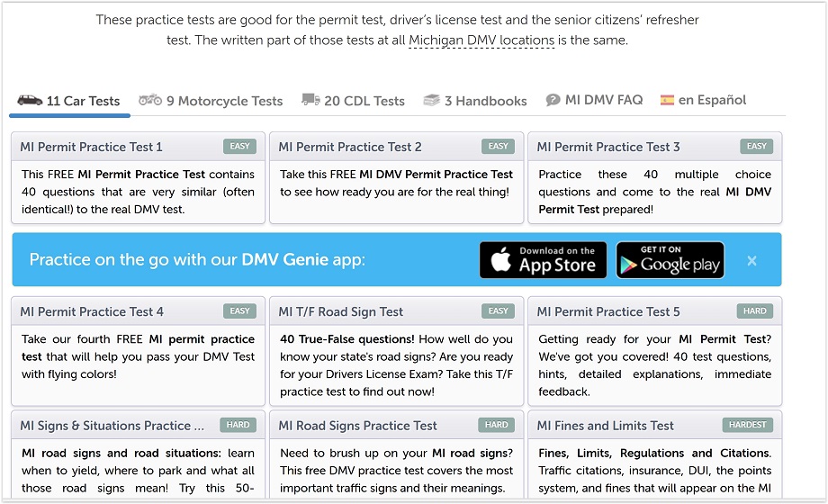
Task: Click the 'These practice tests are good for' intro paragraph
Action: (x=397, y=30)
